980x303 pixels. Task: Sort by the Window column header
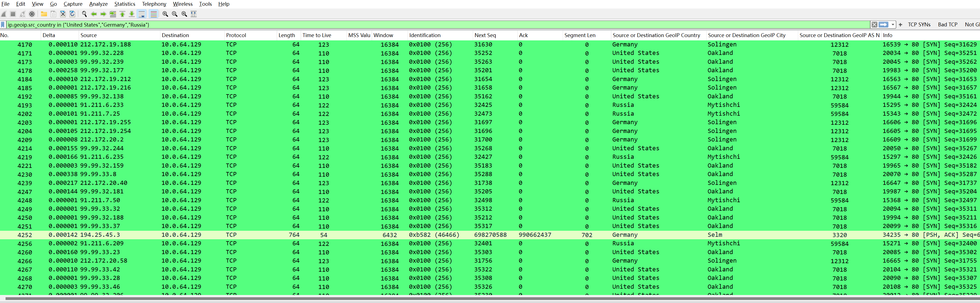(x=390, y=35)
